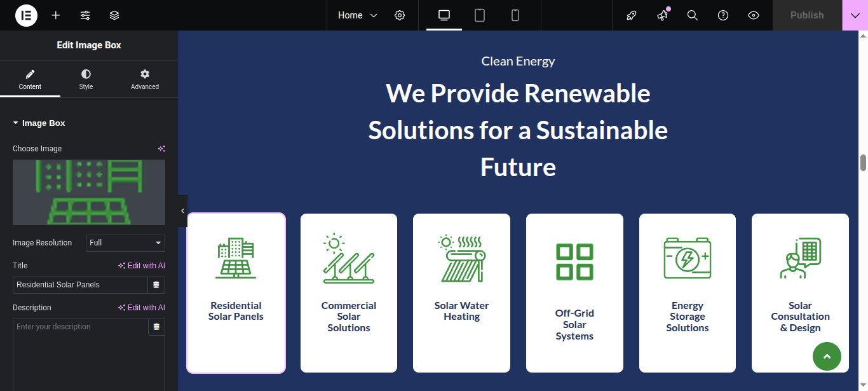Open the Structure layers icon
Viewport: 868px width, 391px height.
tap(114, 15)
